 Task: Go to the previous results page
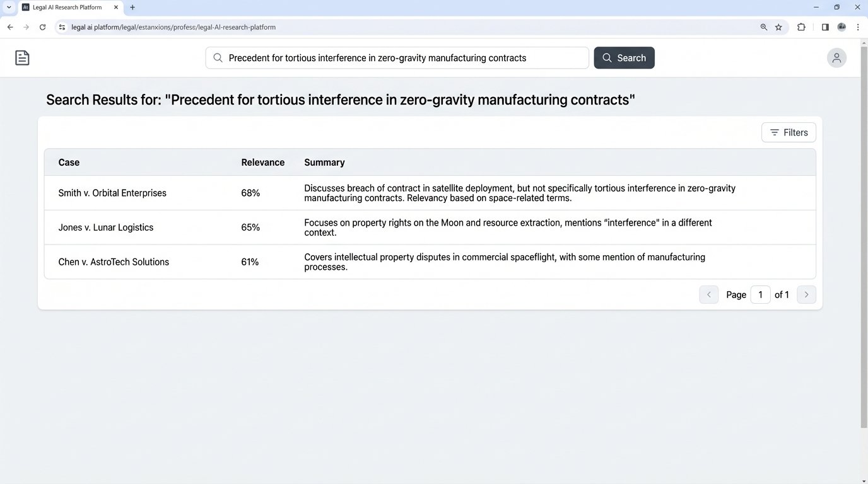click(x=708, y=294)
